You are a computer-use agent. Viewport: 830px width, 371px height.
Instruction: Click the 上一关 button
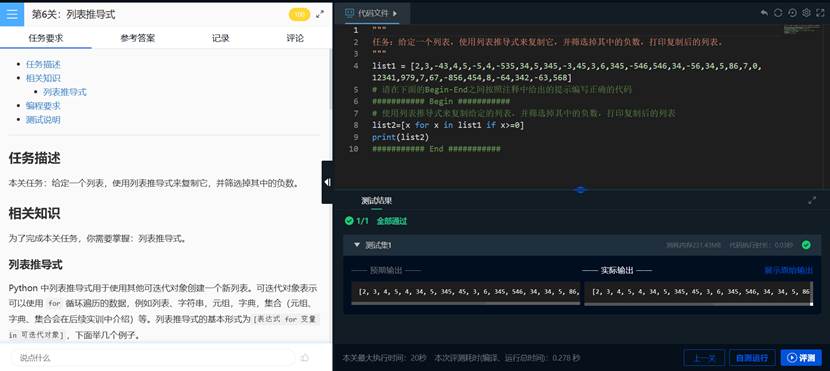click(704, 358)
